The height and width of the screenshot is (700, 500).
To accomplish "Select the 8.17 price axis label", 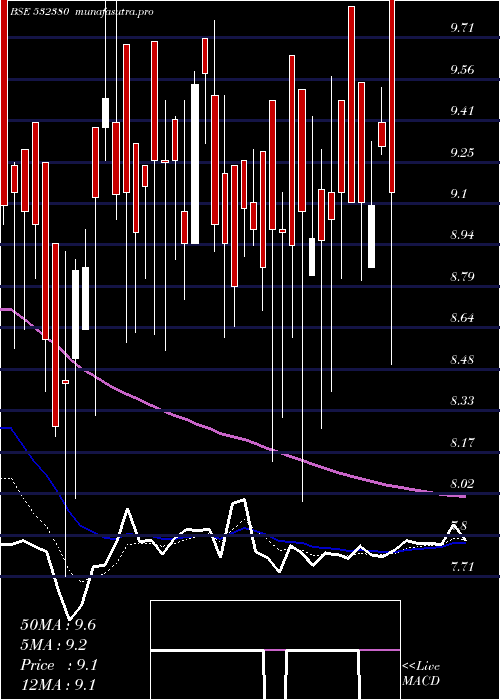I will click(462, 442).
